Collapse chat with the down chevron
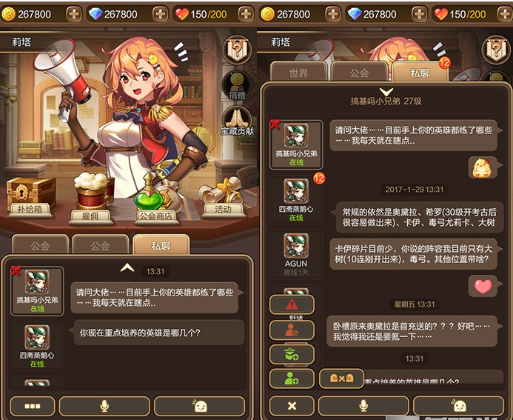513x420 pixels. (386, 91)
